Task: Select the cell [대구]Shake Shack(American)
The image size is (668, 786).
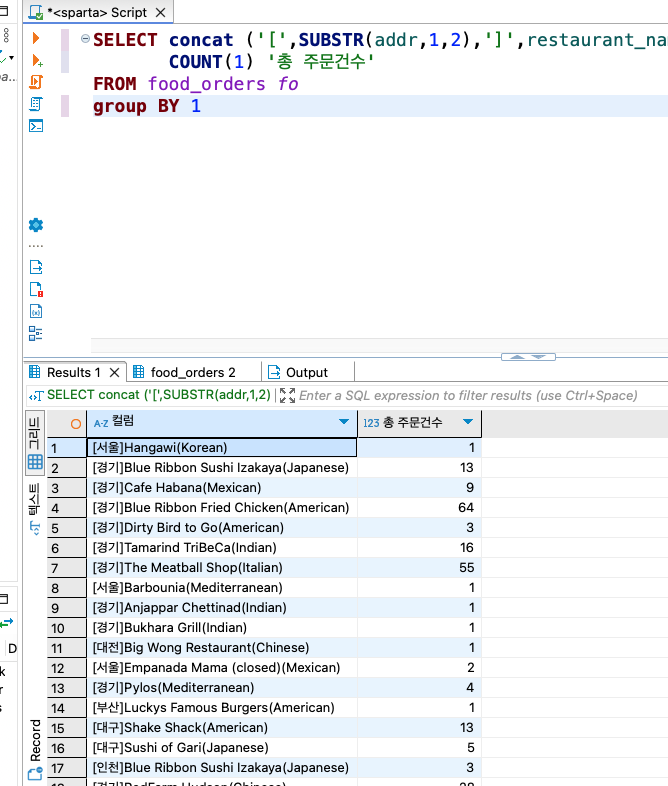Action: tap(222, 728)
